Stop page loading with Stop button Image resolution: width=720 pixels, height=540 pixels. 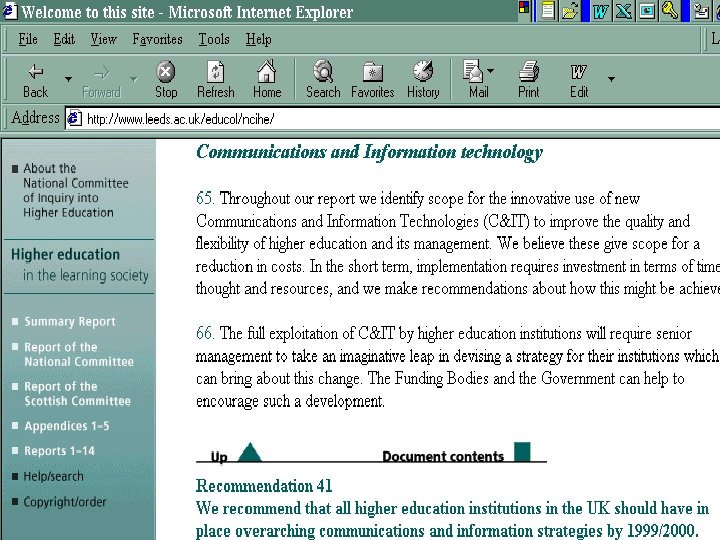[x=166, y=79]
